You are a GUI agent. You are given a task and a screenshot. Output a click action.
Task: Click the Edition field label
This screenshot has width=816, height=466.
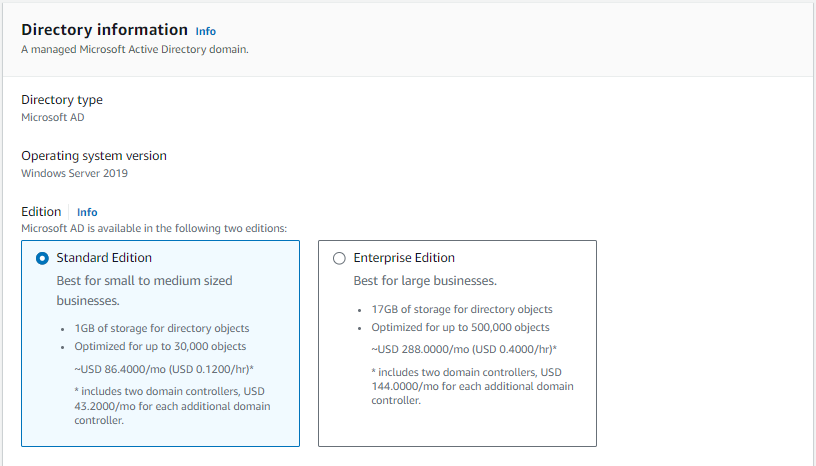[41, 212]
